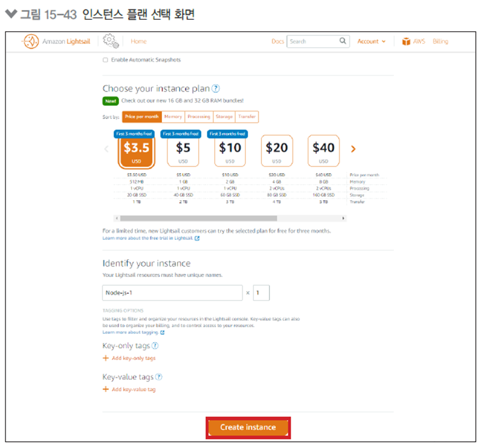Screen dimensions: 482x448
Task: Click external link icon after free trial link
Action: [x=197, y=238]
